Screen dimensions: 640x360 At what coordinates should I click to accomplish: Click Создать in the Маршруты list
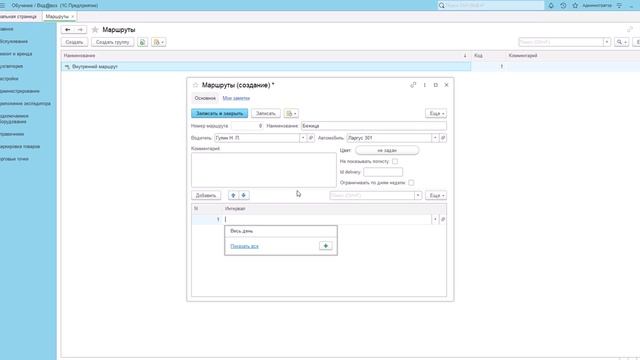74,42
